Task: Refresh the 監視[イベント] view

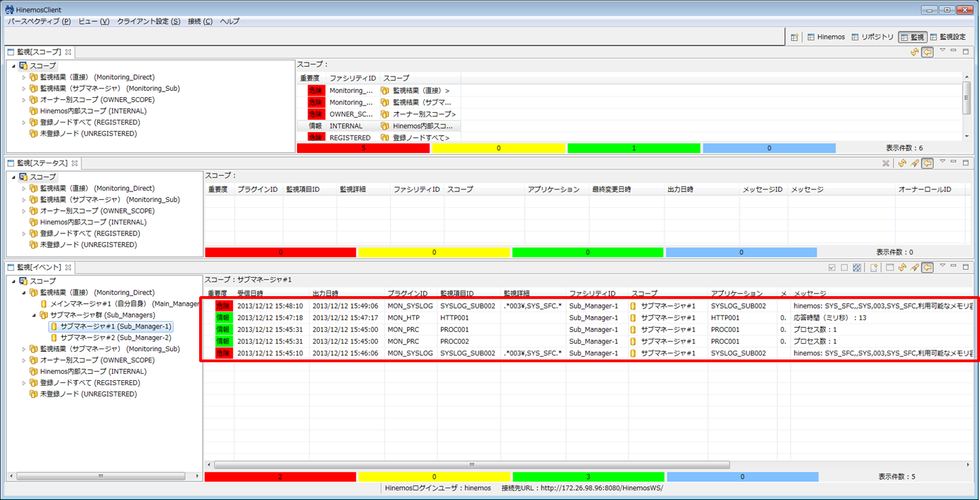Action: [901, 267]
